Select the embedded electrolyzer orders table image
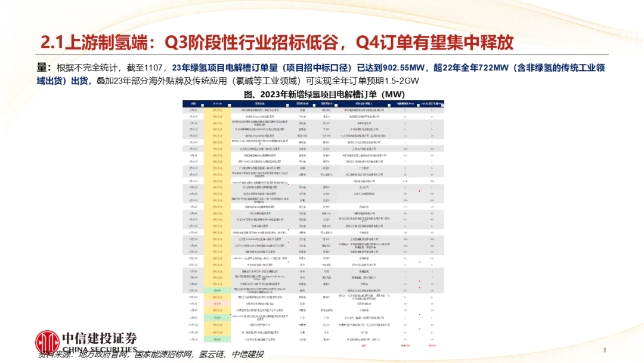This screenshot has width=644, height=363. 314,224
